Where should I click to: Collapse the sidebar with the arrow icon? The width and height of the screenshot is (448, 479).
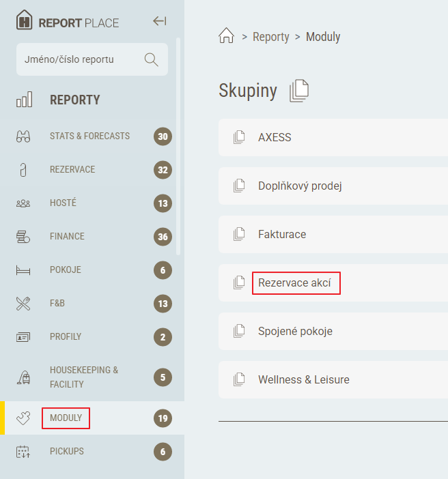tap(159, 22)
